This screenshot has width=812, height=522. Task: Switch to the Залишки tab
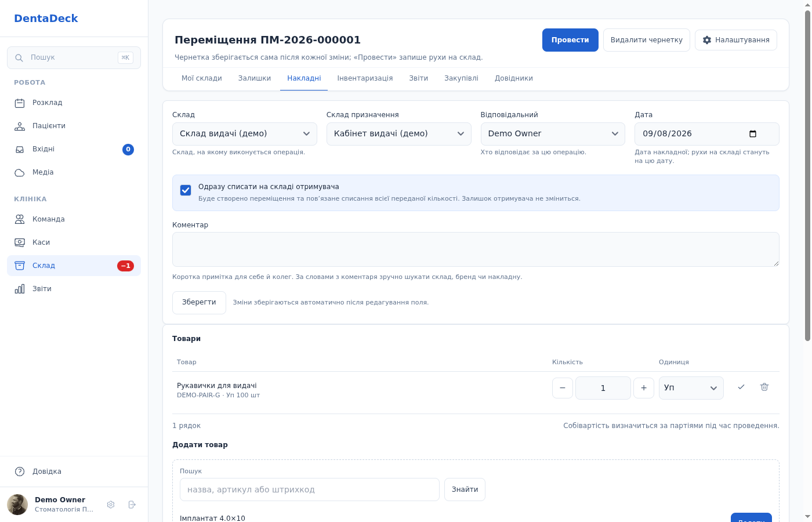point(255,78)
